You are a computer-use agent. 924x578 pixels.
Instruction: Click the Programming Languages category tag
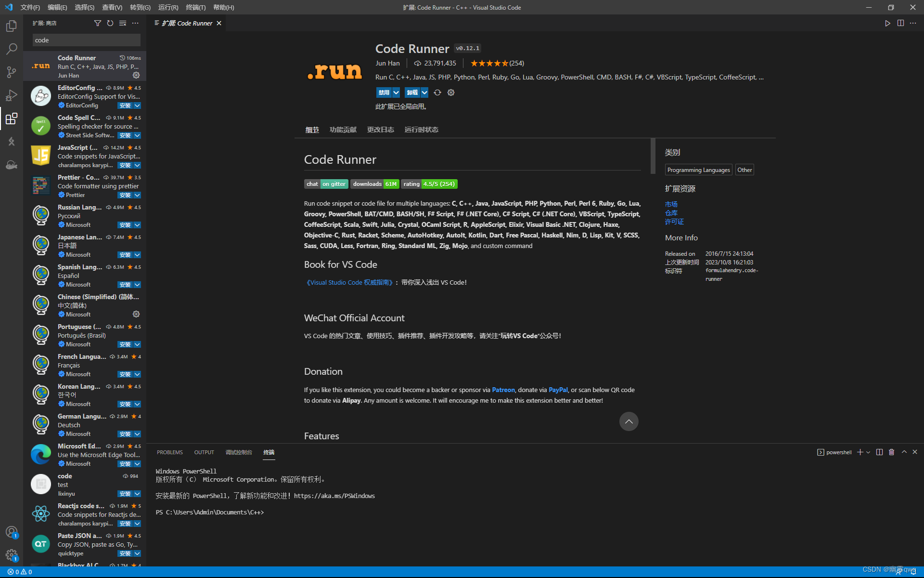pyautogui.click(x=698, y=170)
